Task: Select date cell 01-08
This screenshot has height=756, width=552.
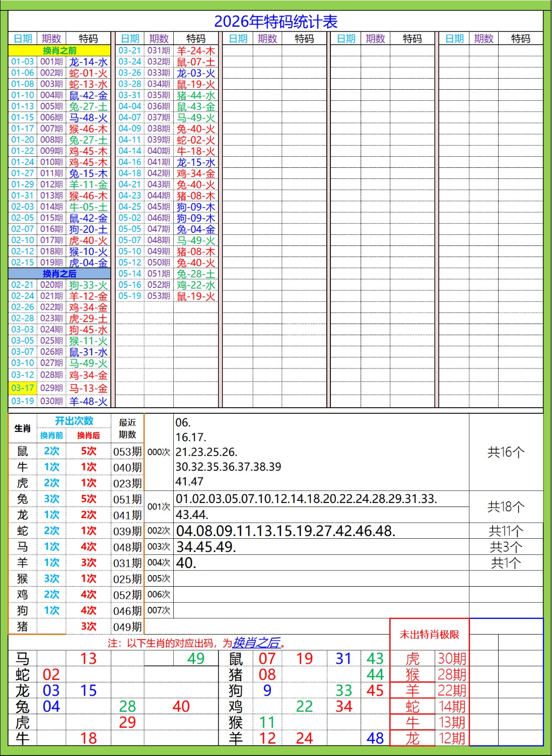Action: click(x=23, y=84)
